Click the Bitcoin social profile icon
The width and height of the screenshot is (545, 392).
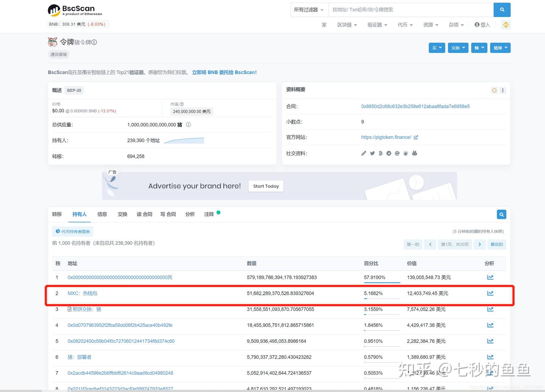point(381,153)
